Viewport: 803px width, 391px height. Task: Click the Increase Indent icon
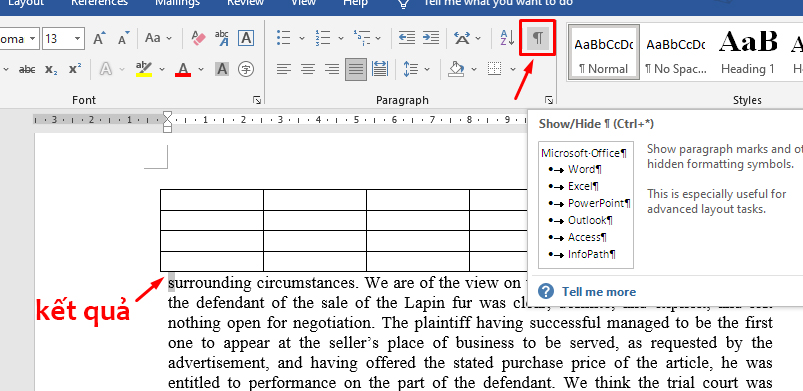431,37
